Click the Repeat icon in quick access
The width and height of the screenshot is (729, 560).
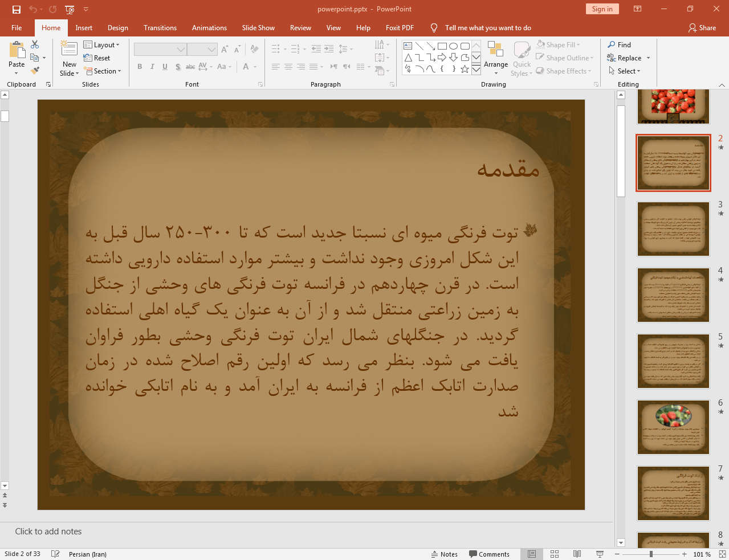(53, 9)
